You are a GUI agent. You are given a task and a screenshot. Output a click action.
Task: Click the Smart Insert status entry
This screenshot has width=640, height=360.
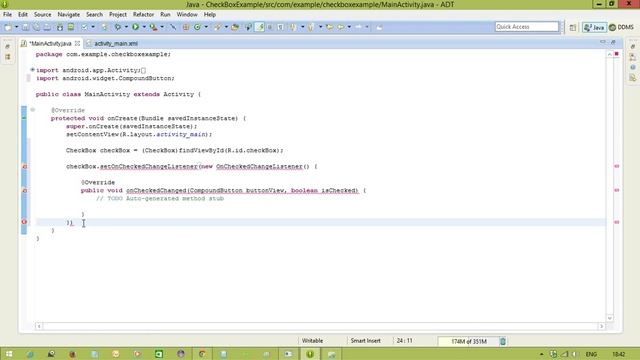(365, 341)
